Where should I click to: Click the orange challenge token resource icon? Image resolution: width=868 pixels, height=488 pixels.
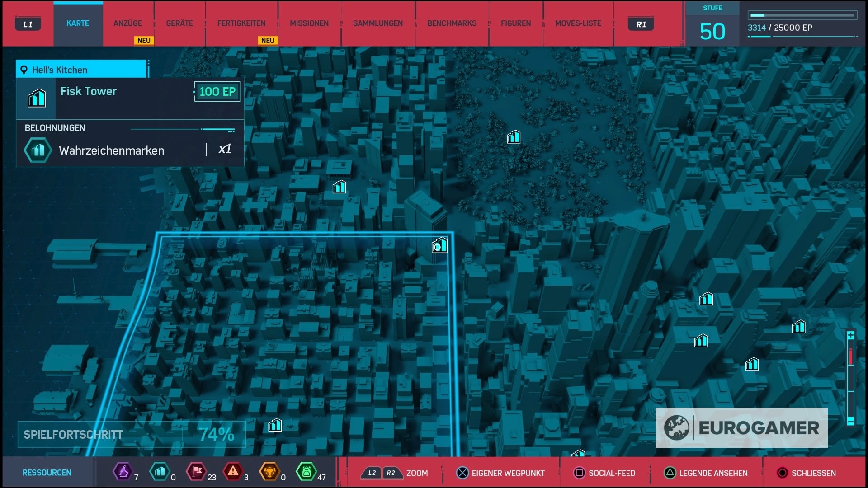269,472
